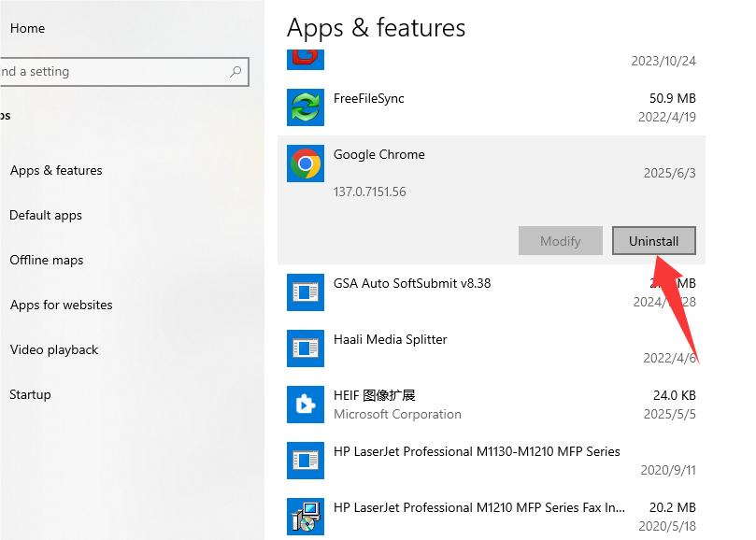Select the Google Chrome entry name
Screen dimensions: 756x540
[379, 154]
